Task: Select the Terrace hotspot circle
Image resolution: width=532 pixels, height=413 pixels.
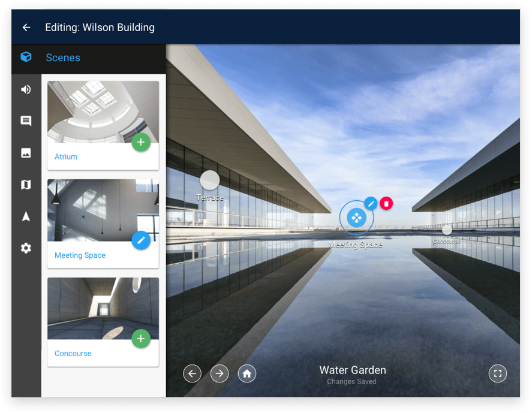Action: pos(210,180)
